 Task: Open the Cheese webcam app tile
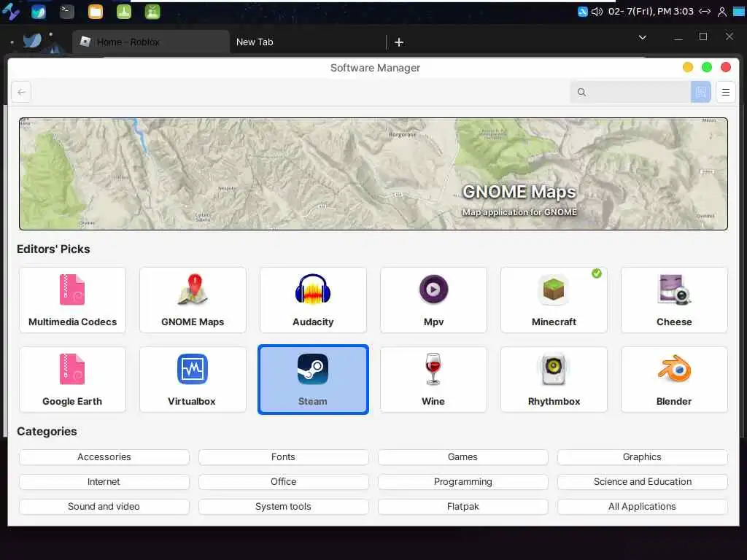click(674, 300)
